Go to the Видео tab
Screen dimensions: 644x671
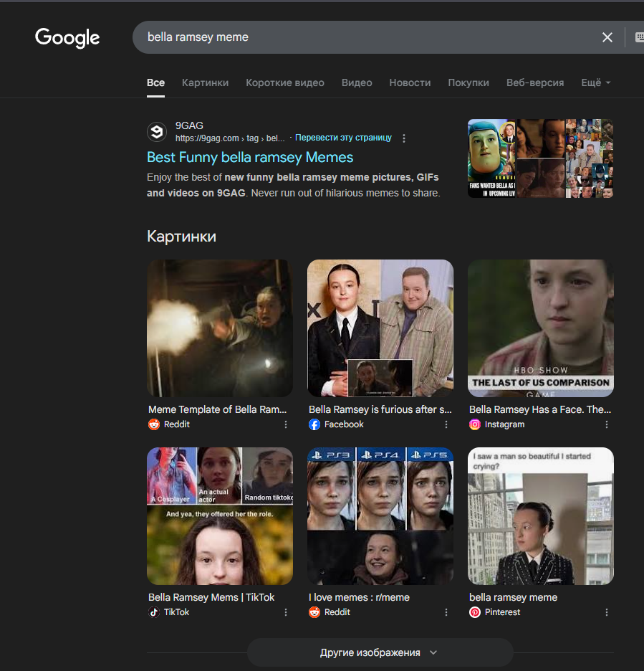pyautogui.click(x=357, y=82)
